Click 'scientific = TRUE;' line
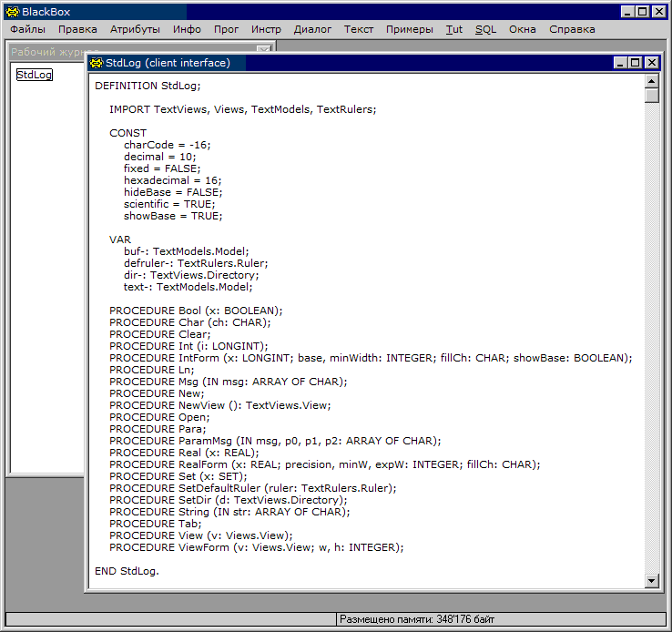 pyautogui.click(x=169, y=204)
